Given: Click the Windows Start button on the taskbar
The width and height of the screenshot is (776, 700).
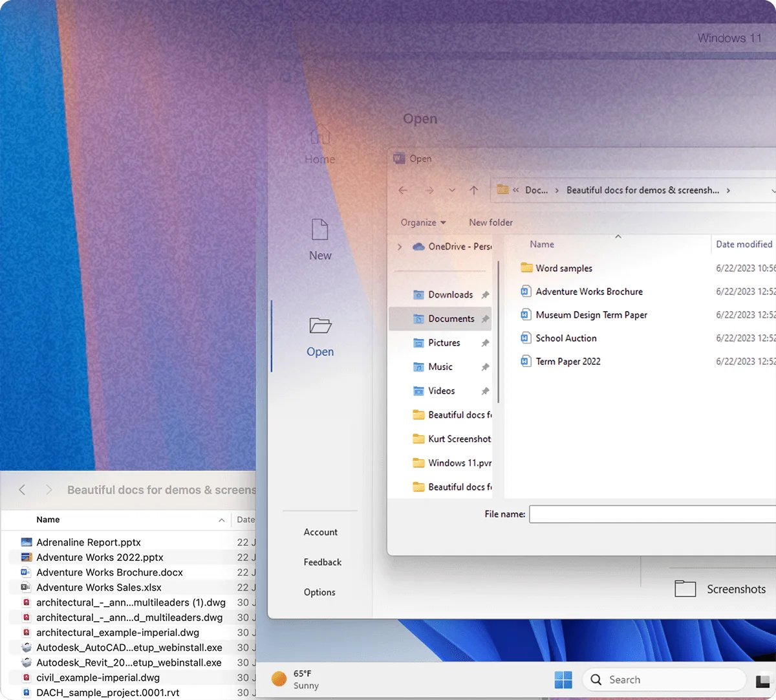Looking at the screenshot, I should point(563,679).
